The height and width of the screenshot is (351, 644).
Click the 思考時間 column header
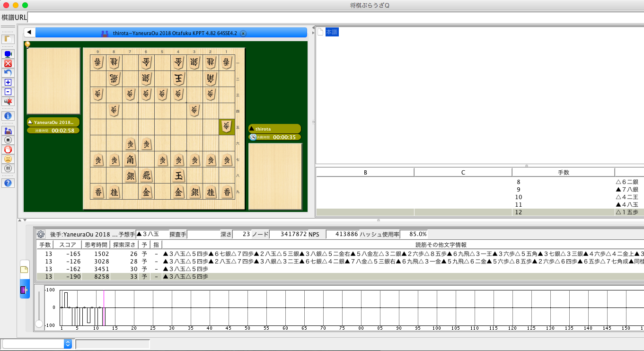tap(96, 245)
